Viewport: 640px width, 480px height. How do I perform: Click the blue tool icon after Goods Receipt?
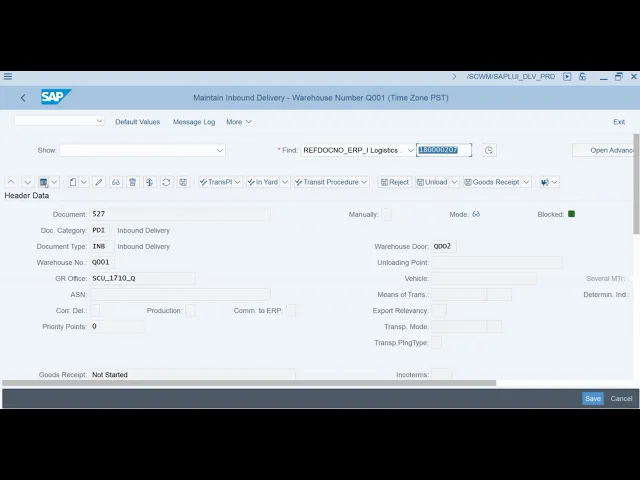545,182
